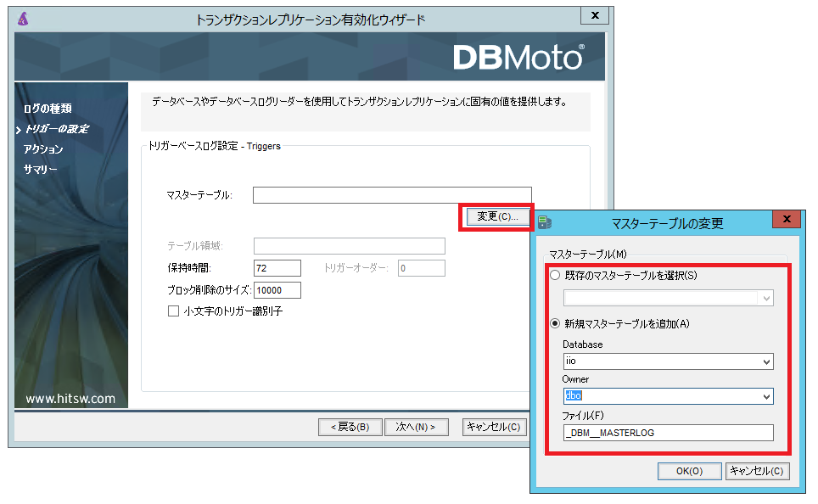Open the Owner dropdown showing dbo

[x=766, y=396]
